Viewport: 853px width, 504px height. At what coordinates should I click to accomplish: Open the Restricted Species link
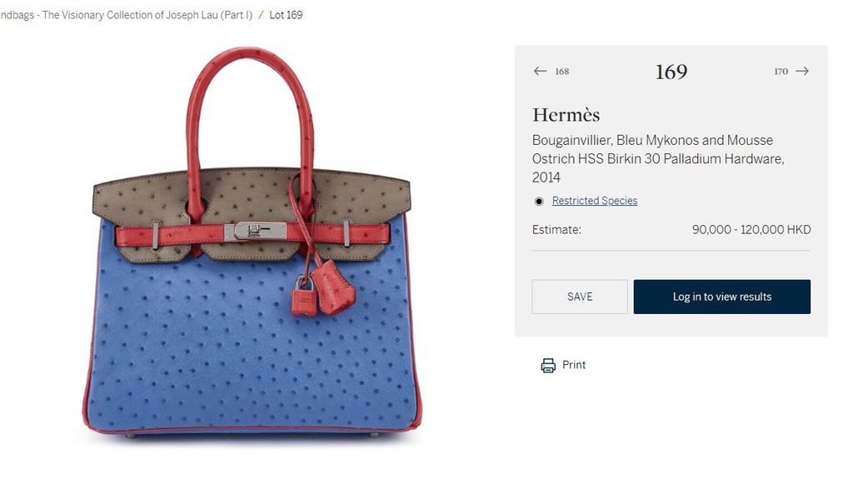(x=595, y=201)
